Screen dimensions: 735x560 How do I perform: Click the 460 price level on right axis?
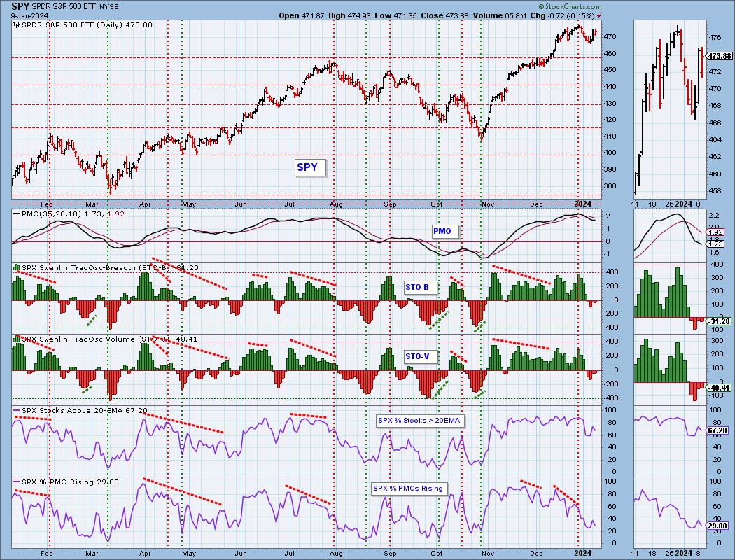click(611, 53)
